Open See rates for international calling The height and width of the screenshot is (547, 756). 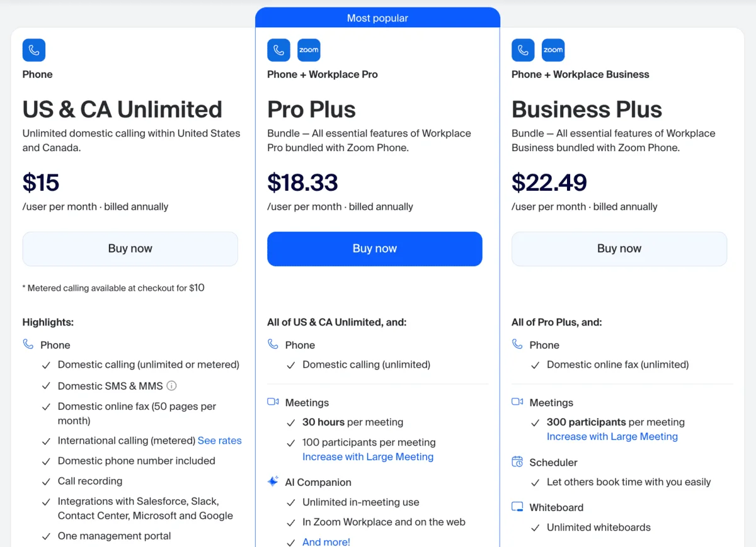coord(219,441)
